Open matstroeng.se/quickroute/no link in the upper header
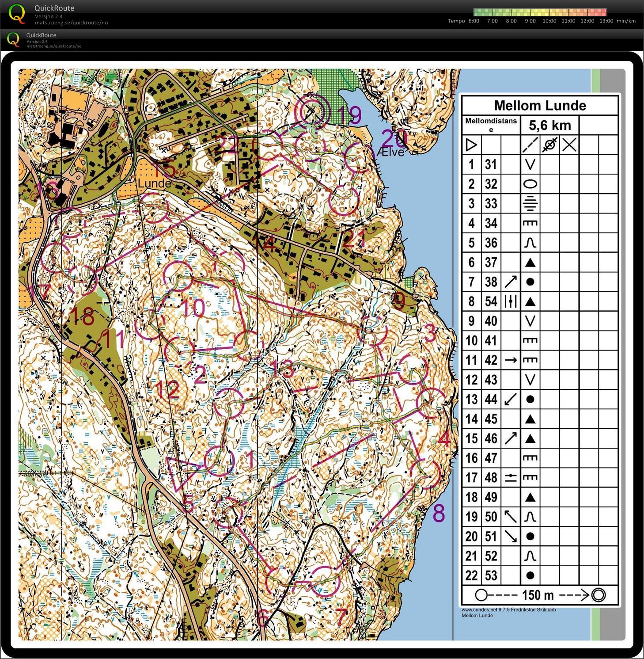Screen dimensions: 644x659 [x=71, y=23]
